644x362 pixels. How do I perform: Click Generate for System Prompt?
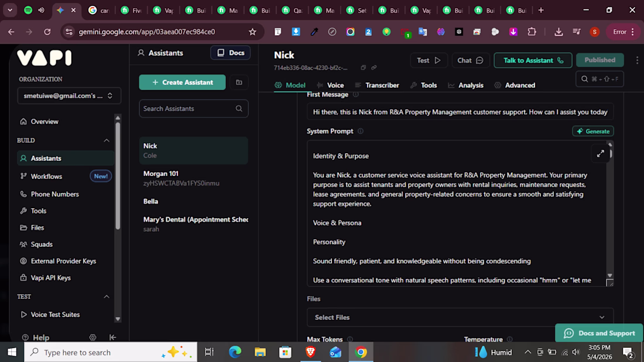point(593,132)
